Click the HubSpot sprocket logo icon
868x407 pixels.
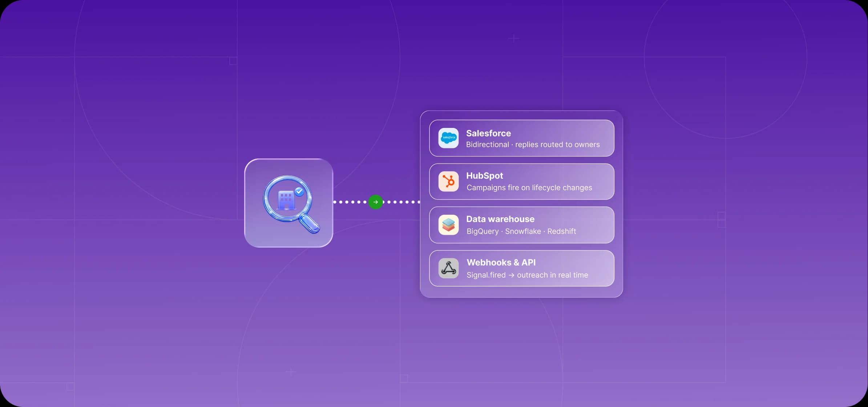click(448, 181)
